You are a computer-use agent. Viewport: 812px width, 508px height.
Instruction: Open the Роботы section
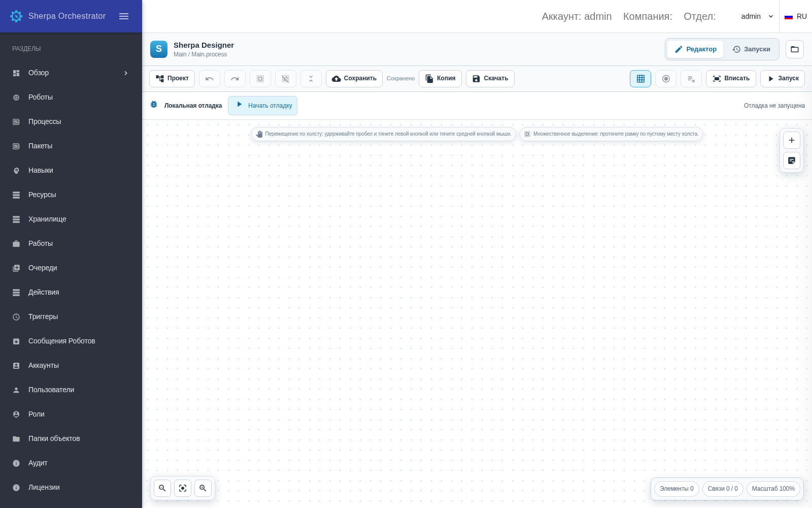click(71, 97)
